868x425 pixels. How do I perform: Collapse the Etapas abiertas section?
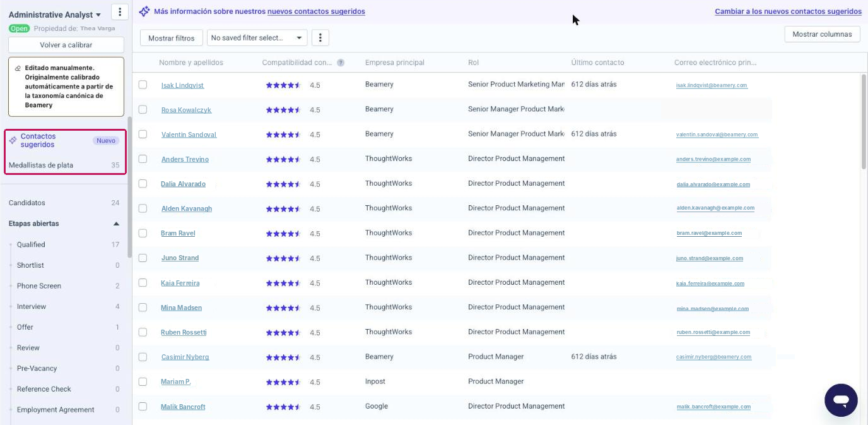[x=116, y=224]
